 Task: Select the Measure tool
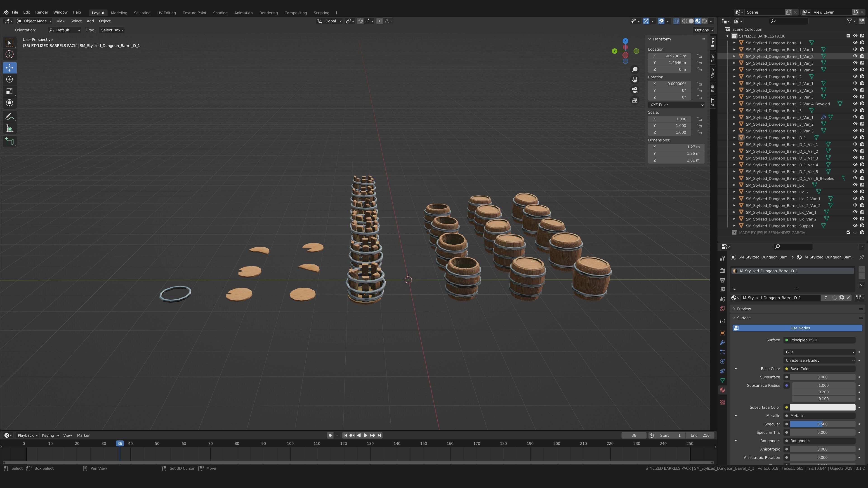(x=9, y=129)
